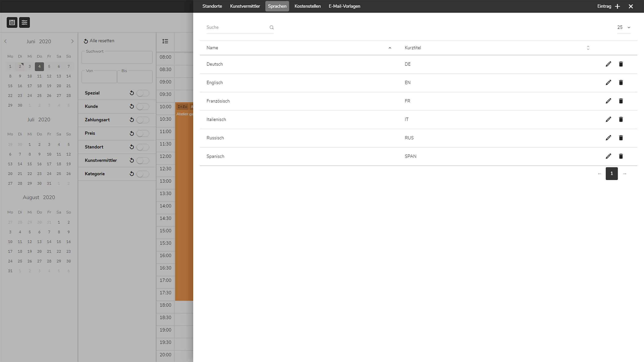Open the 25 rows-per-page dropdown
The width and height of the screenshot is (644, 362).
[x=624, y=27]
